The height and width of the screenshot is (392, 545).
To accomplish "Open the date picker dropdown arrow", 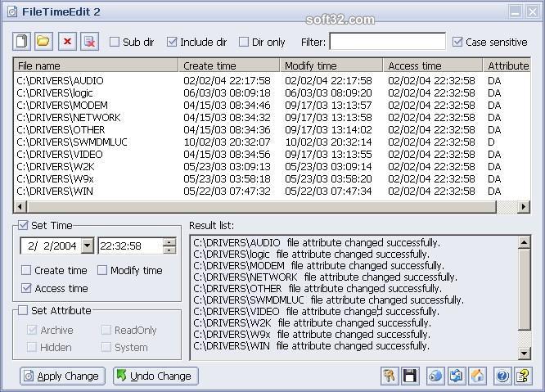I will tap(88, 246).
